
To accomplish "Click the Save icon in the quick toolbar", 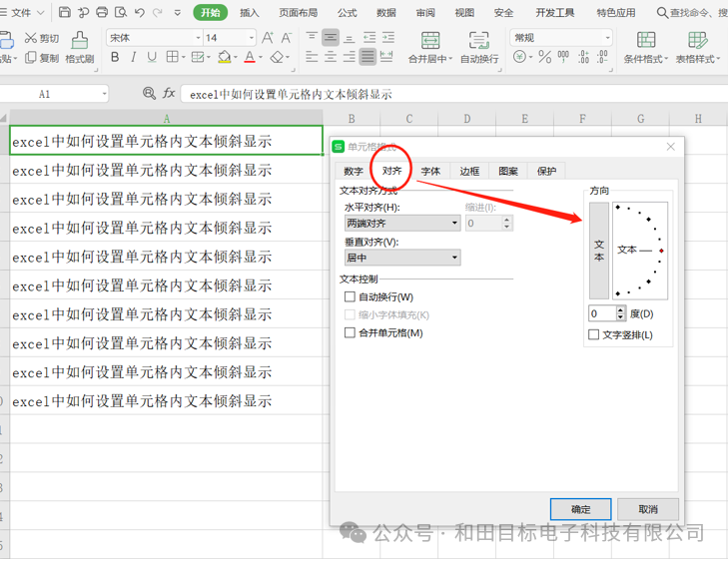I will point(65,12).
